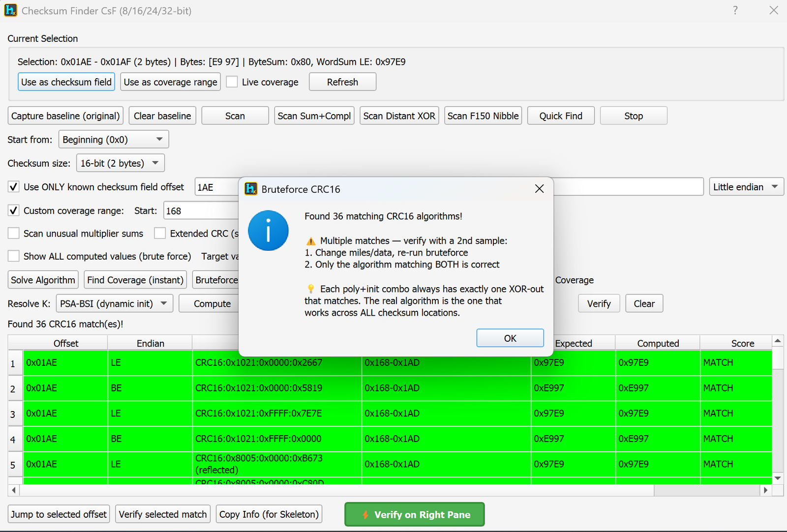Viewport: 787px width, 532px height.
Task: Click Use as coverage range button
Action: pos(170,82)
